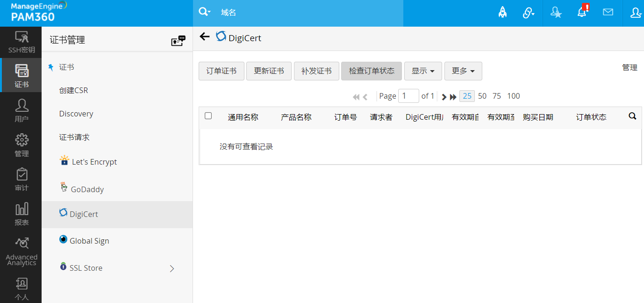Screen dimensions: 644x303
Task: Select 创建CSR menu item
Action: coord(74,90)
